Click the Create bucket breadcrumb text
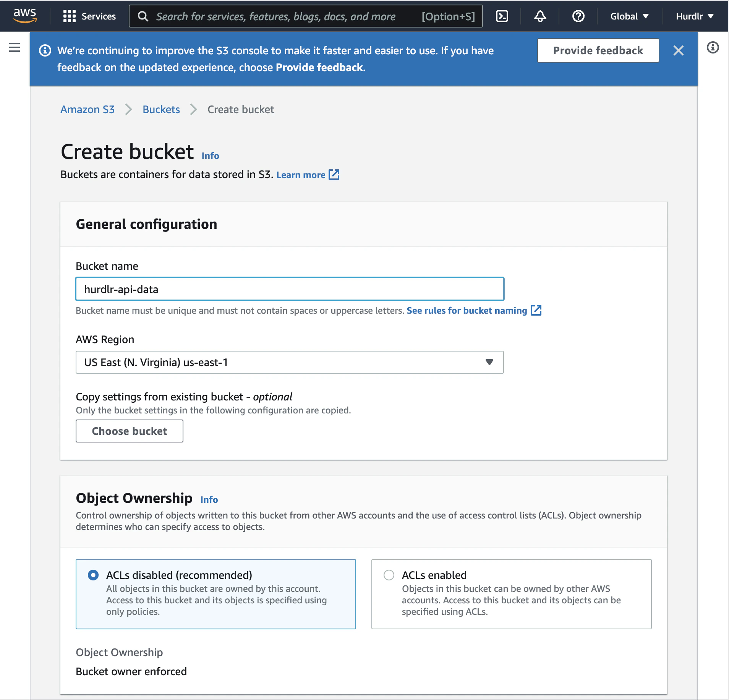The width and height of the screenshot is (729, 700). point(241,110)
